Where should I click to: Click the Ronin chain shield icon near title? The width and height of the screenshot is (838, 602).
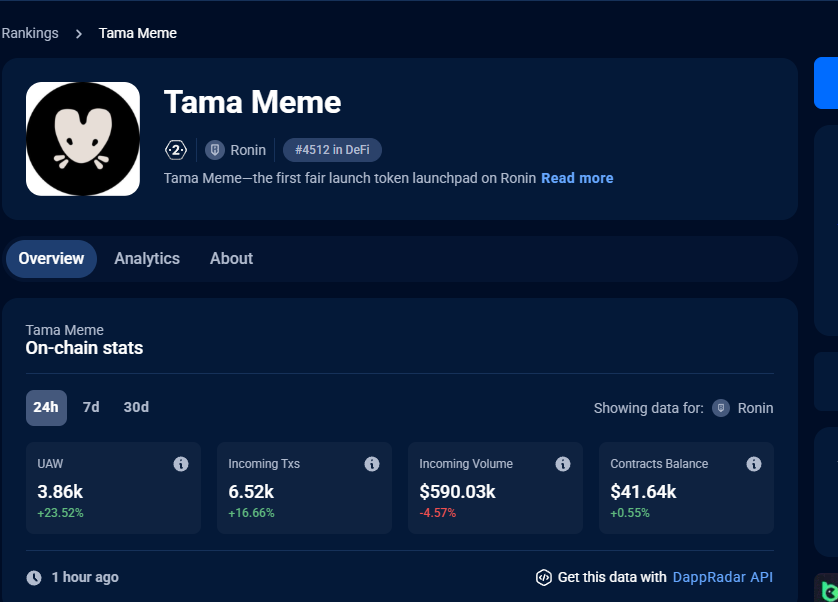pyautogui.click(x=215, y=150)
